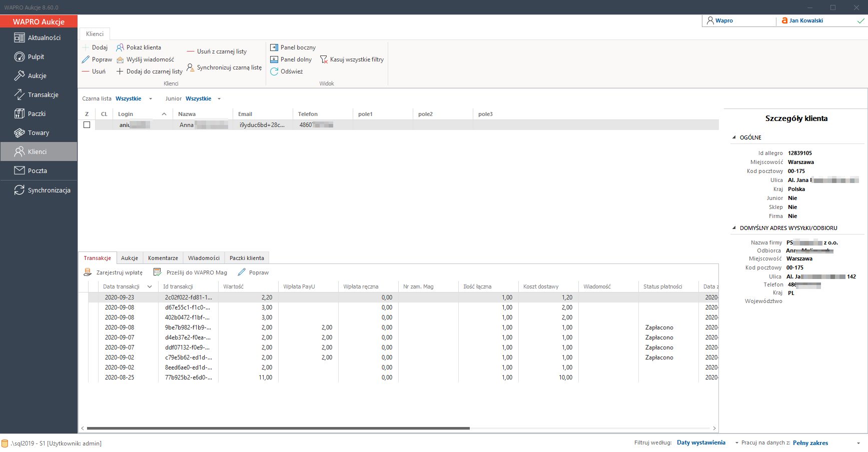Click the database icon in status bar
This screenshot has width=868, height=452.
point(5,443)
